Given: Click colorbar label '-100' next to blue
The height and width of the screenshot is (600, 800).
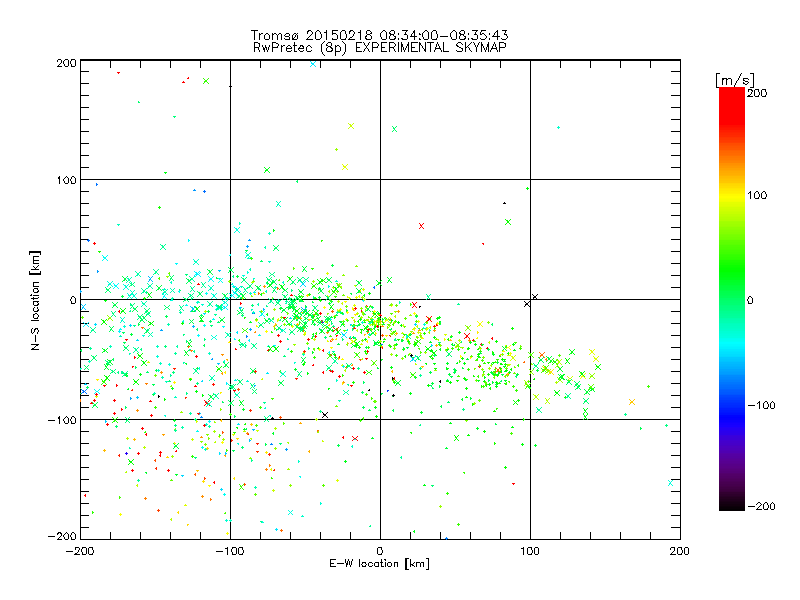Looking at the screenshot, I should coord(761,406).
